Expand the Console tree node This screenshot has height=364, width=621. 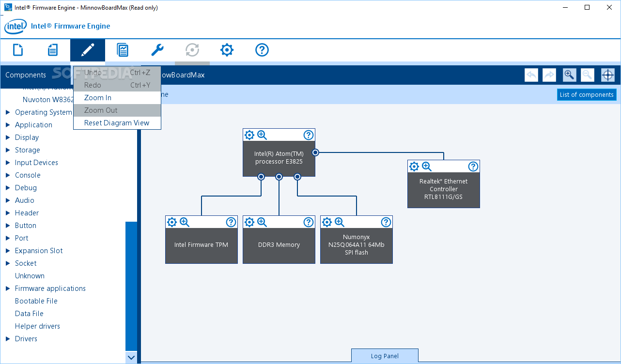[8, 175]
